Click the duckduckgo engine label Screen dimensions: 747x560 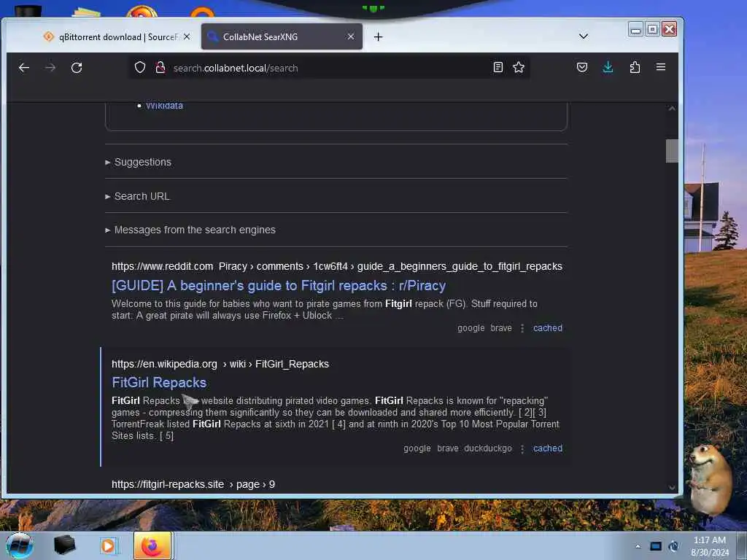pyautogui.click(x=488, y=448)
